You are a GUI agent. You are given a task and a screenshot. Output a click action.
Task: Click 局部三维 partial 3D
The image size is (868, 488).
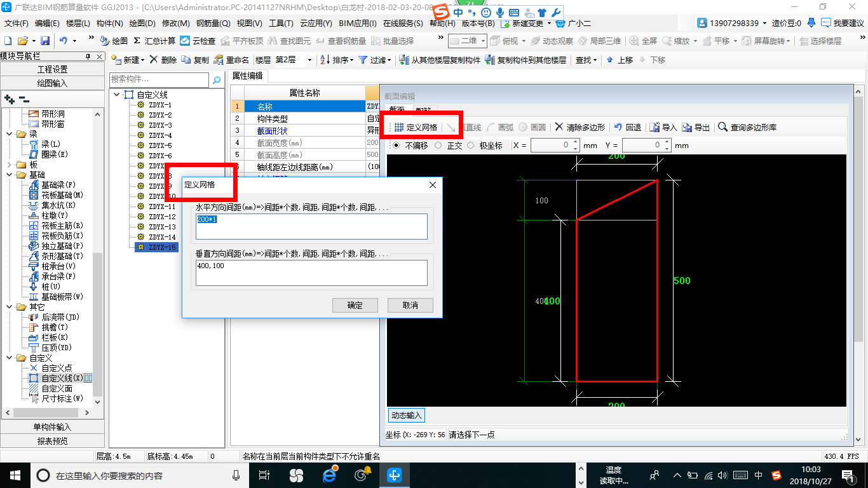coord(599,41)
